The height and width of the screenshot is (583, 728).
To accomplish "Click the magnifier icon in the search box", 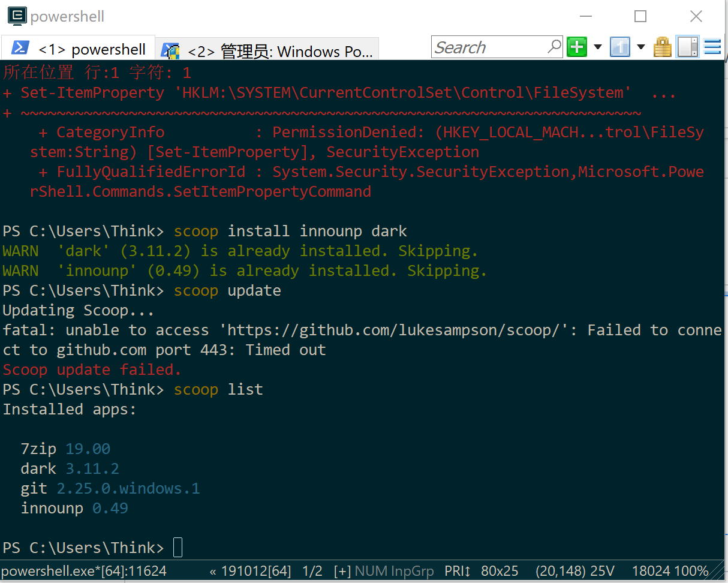I will tap(555, 46).
